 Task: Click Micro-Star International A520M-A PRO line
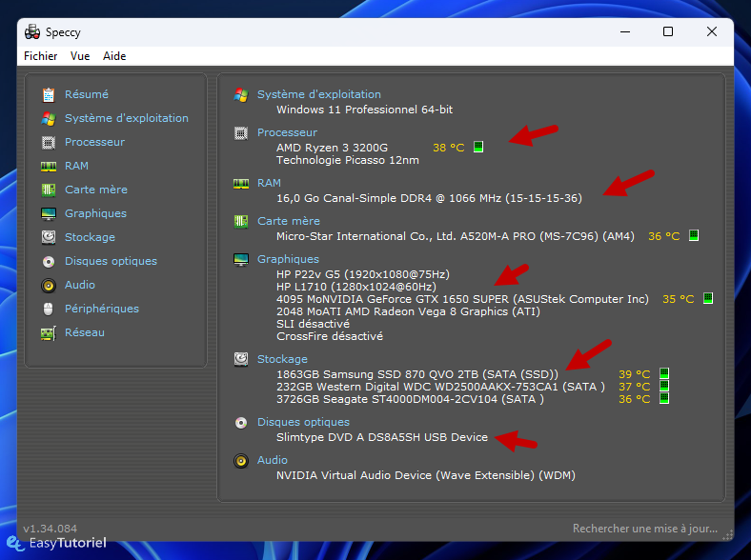[x=456, y=236]
